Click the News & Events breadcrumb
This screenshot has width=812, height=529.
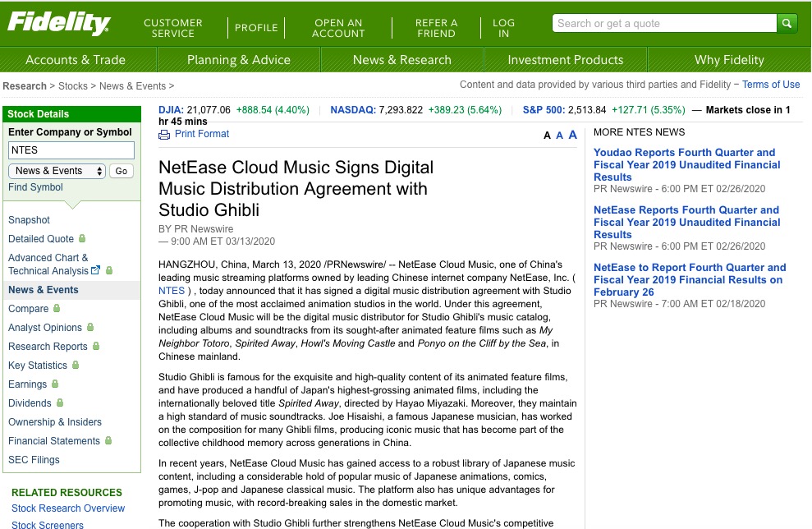point(132,86)
